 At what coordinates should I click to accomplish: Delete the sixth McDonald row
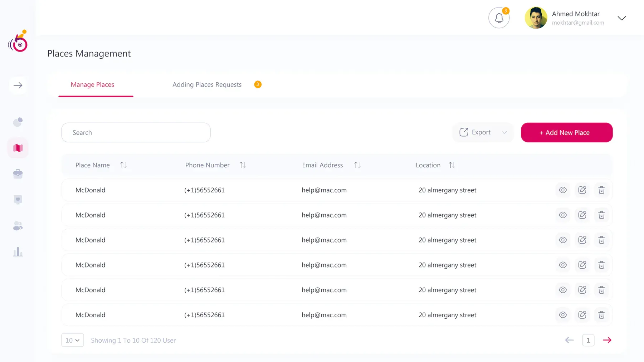pyautogui.click(x=601, y=315)
